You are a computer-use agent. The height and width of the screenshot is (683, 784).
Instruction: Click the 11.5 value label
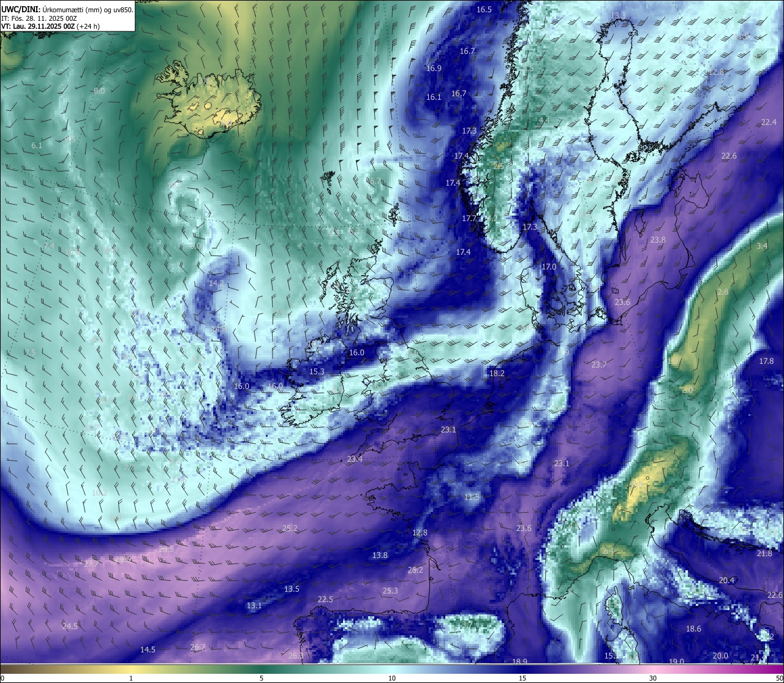(472, 497)
